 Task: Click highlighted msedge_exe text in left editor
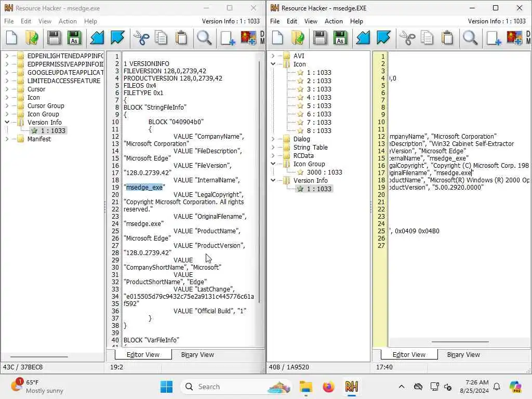click(x=144, y=187)
